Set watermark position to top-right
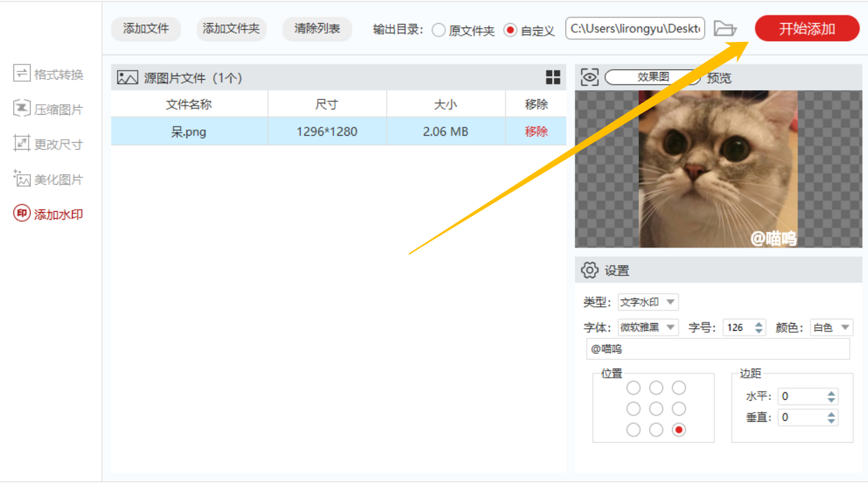The height and width of the screenshot is (484, 868). click(679, 387)
